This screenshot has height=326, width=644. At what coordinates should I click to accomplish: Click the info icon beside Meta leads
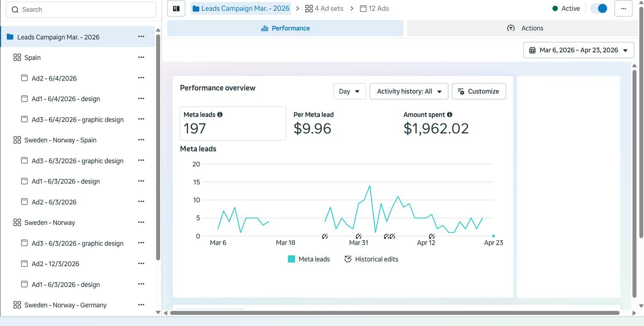220,115
